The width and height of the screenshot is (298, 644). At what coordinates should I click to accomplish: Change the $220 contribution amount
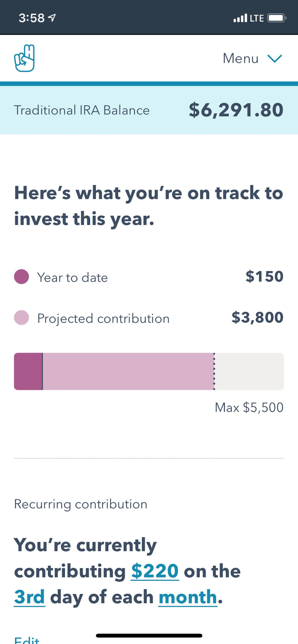pyautogui.click(x=155, y=571)
